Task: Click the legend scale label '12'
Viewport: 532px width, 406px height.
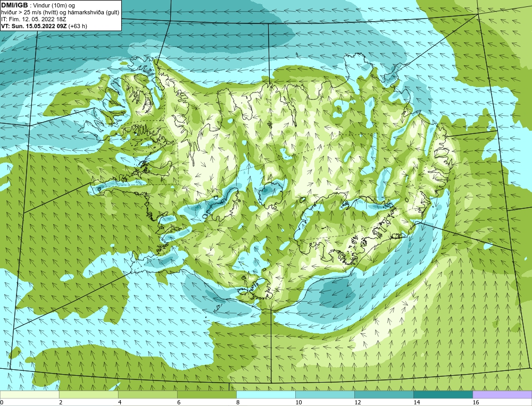Action: pyautogui.click(x=358, y=402)
